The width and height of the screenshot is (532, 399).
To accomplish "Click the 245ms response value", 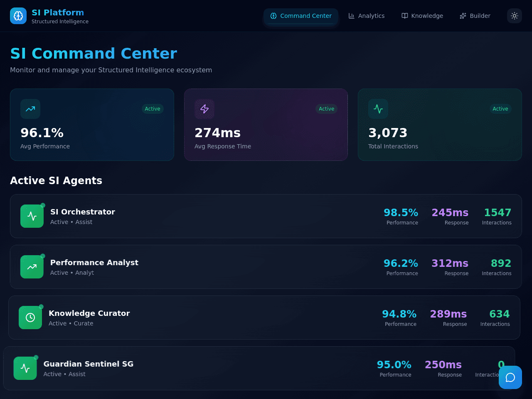I will point(450,213).
